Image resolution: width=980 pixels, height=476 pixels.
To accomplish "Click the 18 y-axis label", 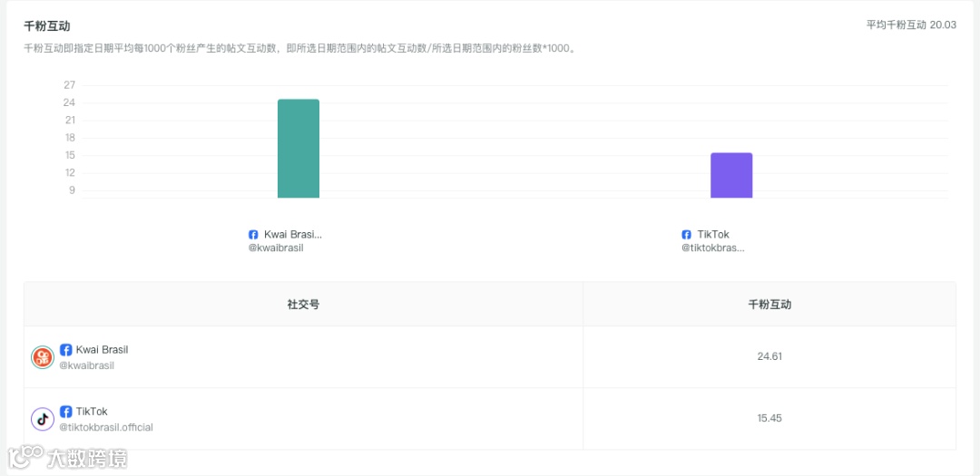I will pyautogui.click(x=69, y=138).
